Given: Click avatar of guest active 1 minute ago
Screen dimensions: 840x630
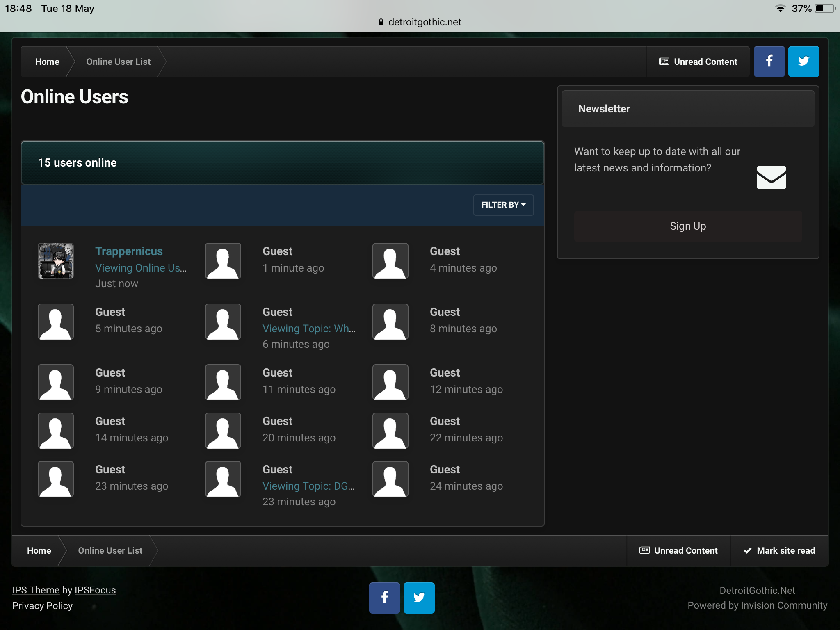Looking at the screenshot, I should point(223,261).
